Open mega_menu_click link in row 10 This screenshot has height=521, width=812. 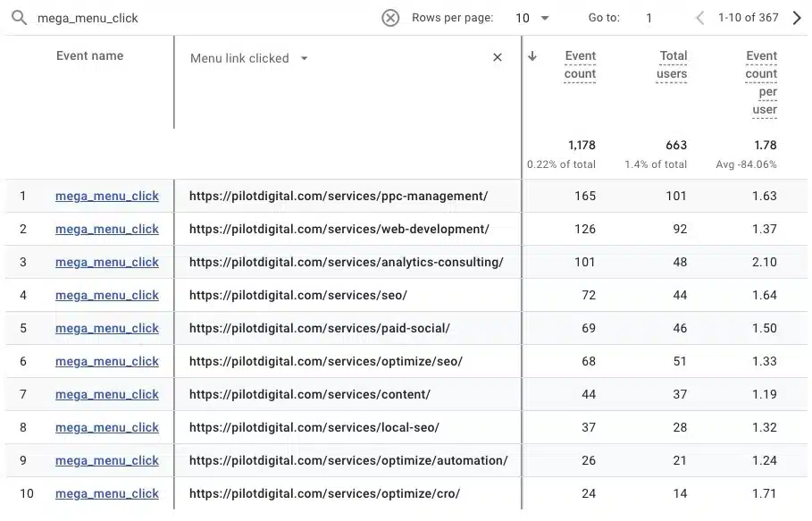click(107, 494)
